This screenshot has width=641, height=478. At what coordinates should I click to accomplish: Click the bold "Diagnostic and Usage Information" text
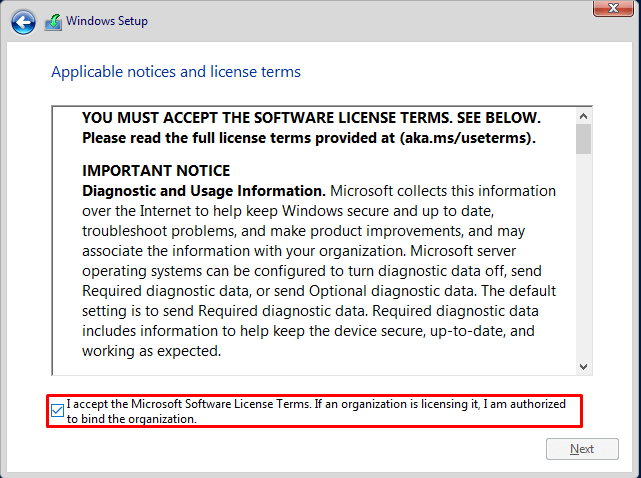pyautogui.click(x=204, y=190)
